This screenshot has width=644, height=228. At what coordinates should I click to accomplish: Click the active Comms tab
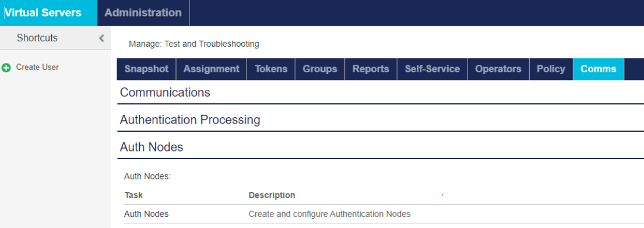pyautogui.click(x=599, y=69)
